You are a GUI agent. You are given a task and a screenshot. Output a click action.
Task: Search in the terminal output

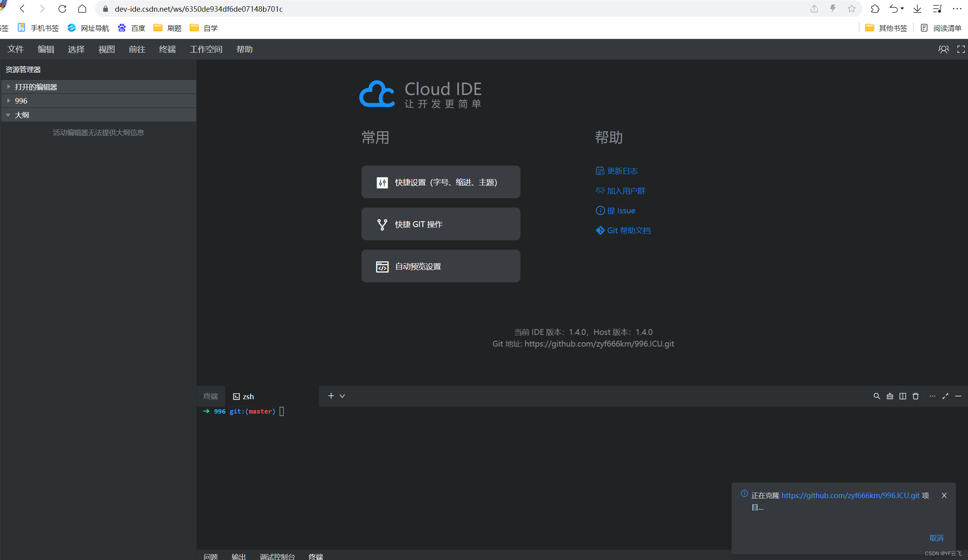[x=877, y=396]
